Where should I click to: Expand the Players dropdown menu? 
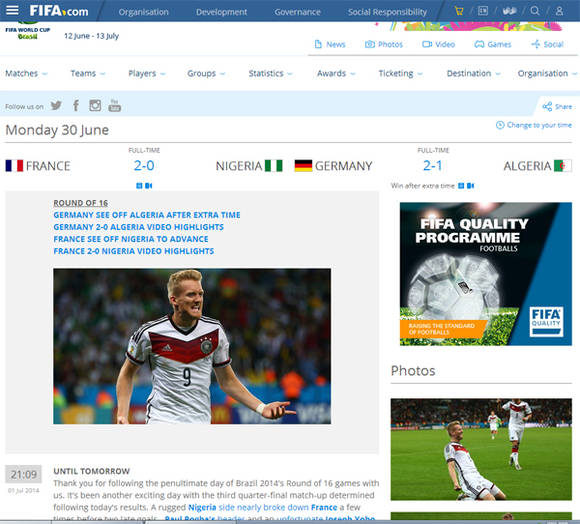(146, 74)
